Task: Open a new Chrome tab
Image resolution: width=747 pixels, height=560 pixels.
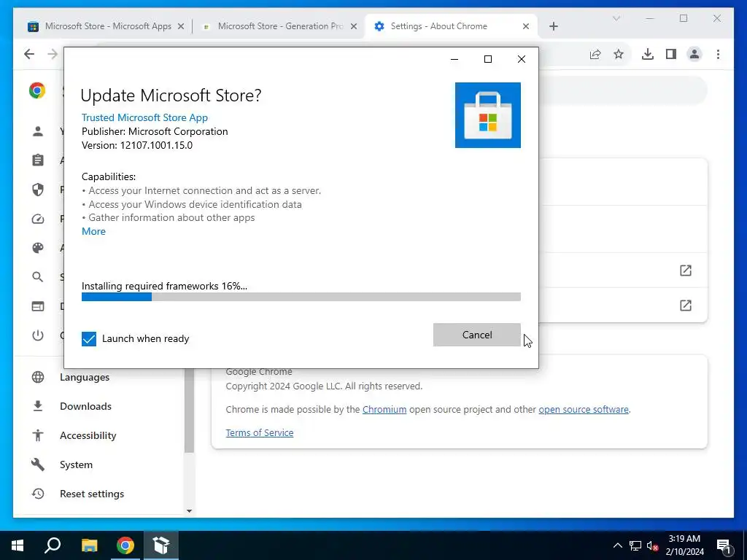Action: (x=553, y=27)
